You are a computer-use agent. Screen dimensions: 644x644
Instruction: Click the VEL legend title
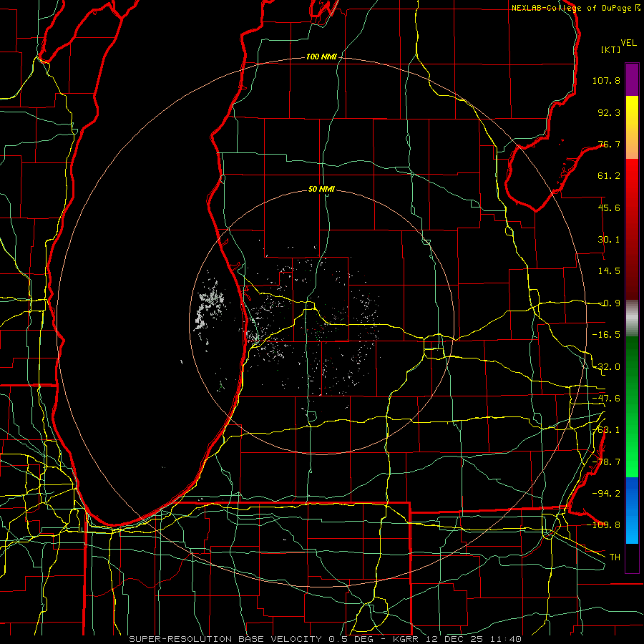[x=628, y=43]
